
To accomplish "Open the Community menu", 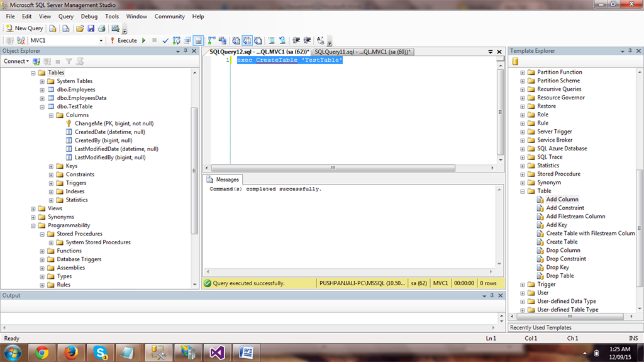I will [x=170, y=16].
